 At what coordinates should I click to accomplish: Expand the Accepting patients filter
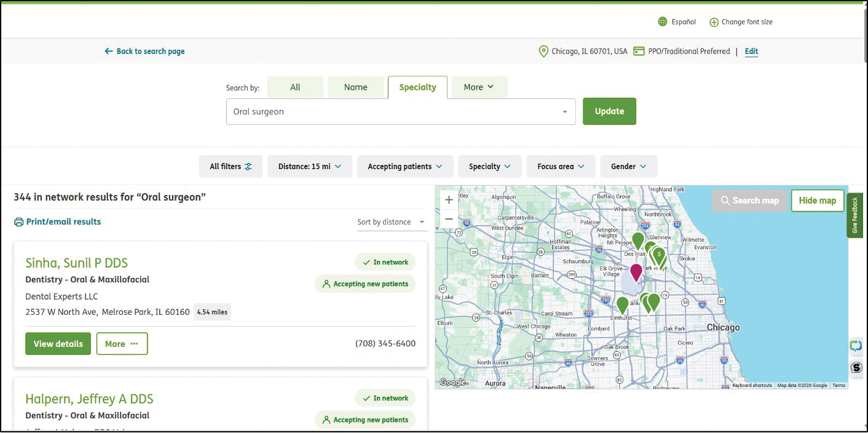405,166
